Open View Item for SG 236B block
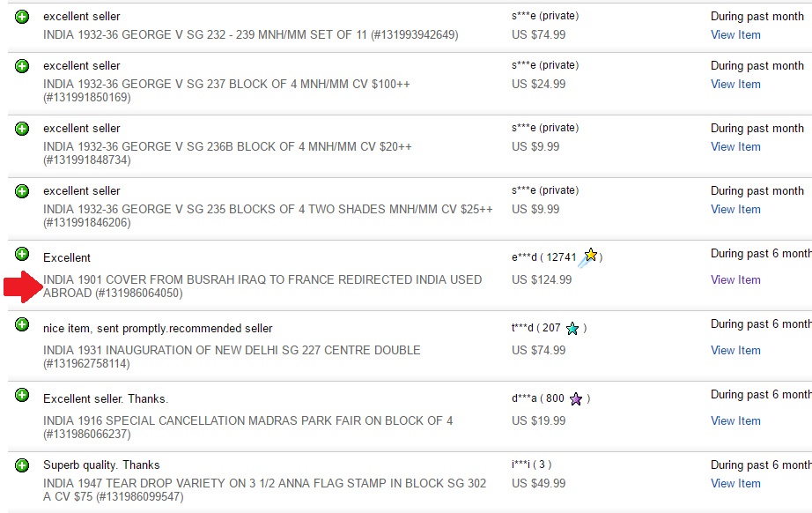Screen dimensions: 812x513 click(x=735, y=146)
